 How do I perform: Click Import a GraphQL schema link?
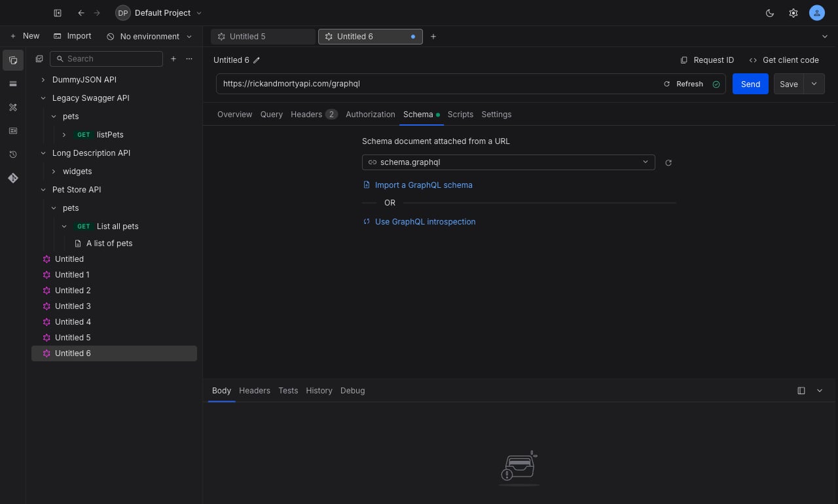coord(418,185)
